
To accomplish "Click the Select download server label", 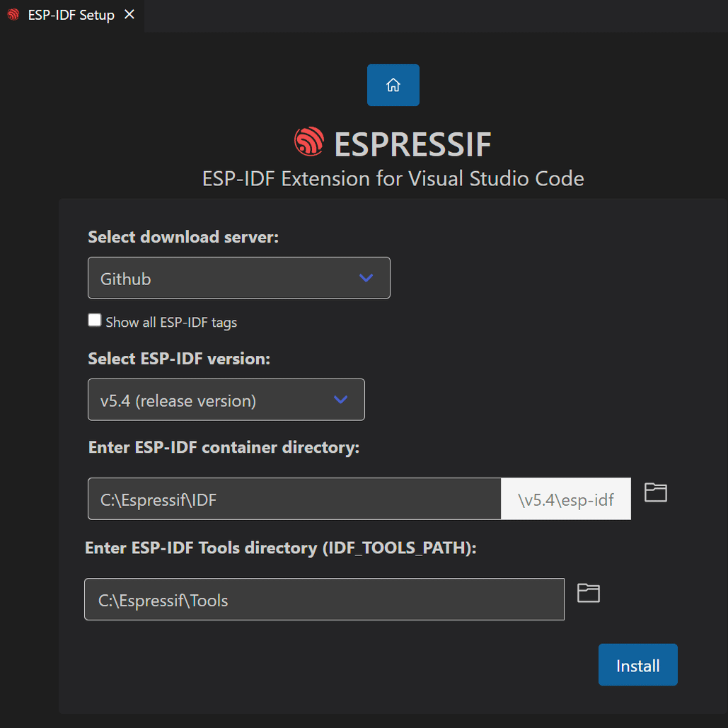I will click(x=183, y=237).
